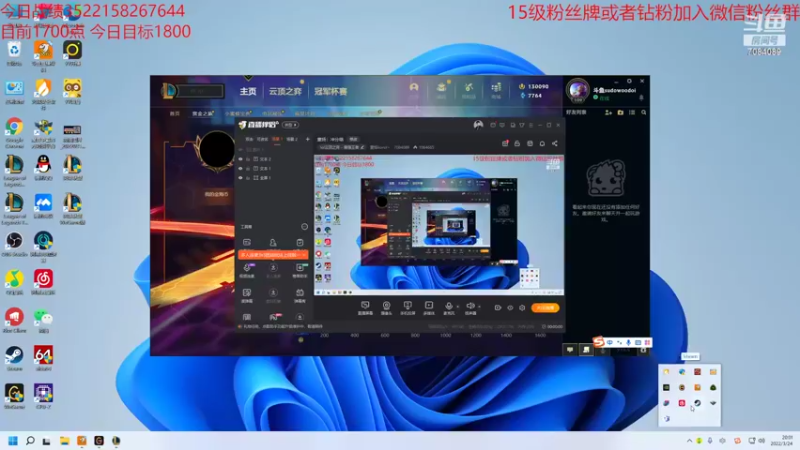
Task: Open the 冠军杯赛 tab in League client
Action: coord(331,91)
